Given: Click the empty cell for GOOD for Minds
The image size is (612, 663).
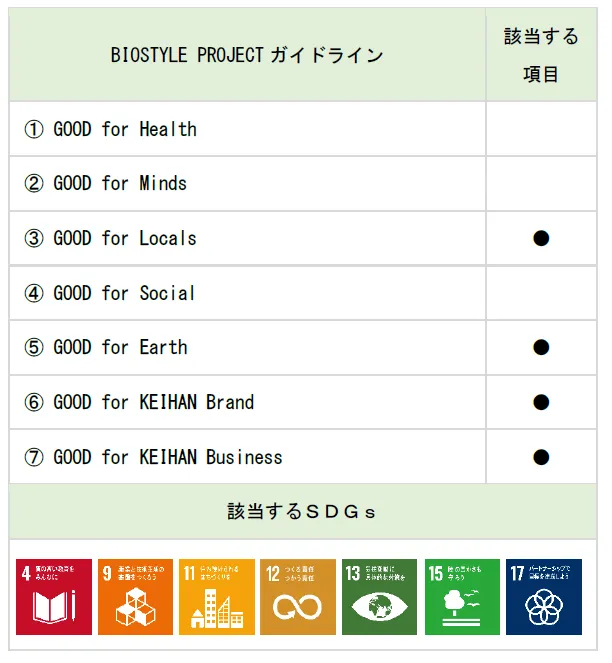Looking at the screenshot, I should 541,183.
